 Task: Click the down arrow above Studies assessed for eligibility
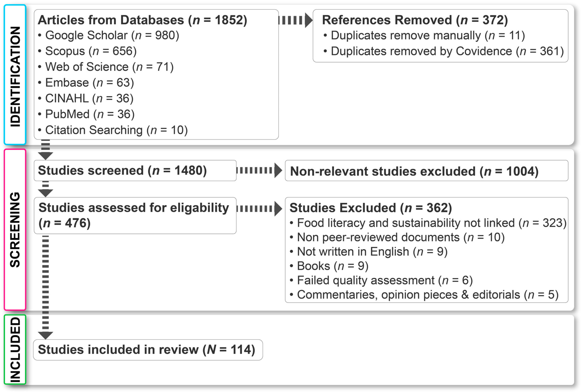click(x=45, y=189)
